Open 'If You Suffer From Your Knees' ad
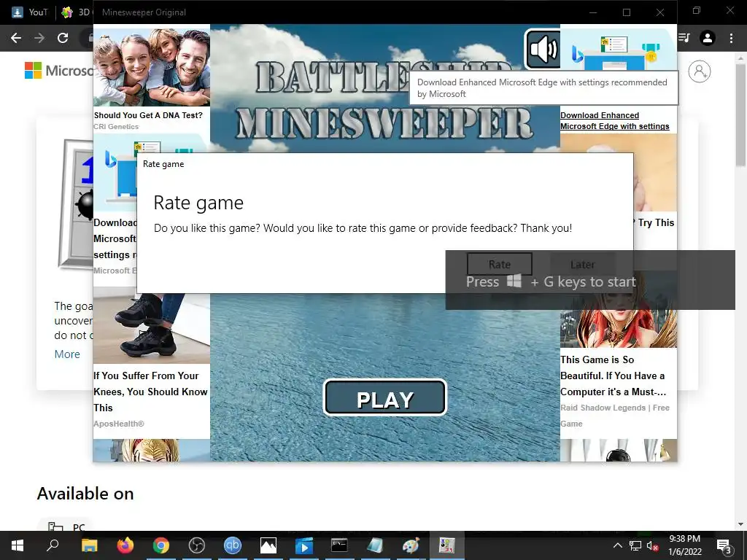 click(150, 392)
